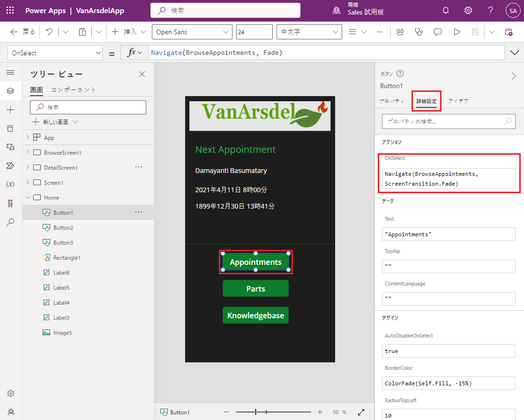Open the notifications bell
Image resolution: width=524 pixels, height=420 pixels.
coord(445,10)
